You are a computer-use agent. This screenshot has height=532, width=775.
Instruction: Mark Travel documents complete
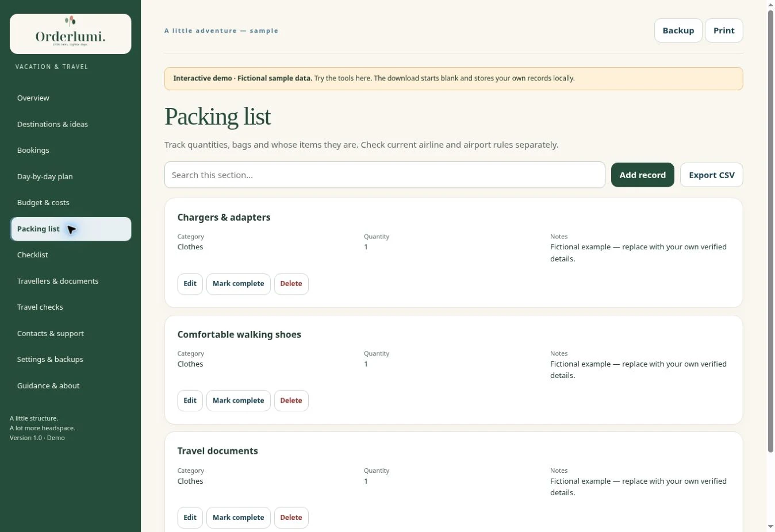[238, 518]
